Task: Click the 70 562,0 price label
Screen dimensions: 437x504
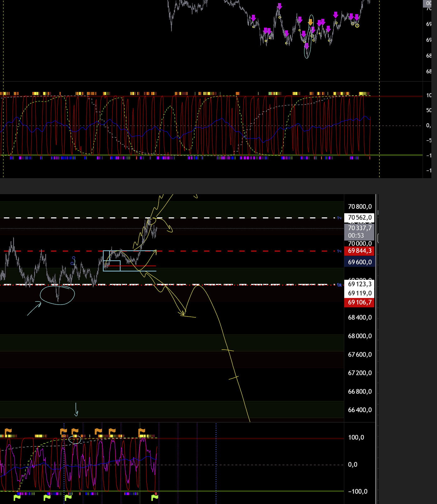Action: tap(359, 218)
